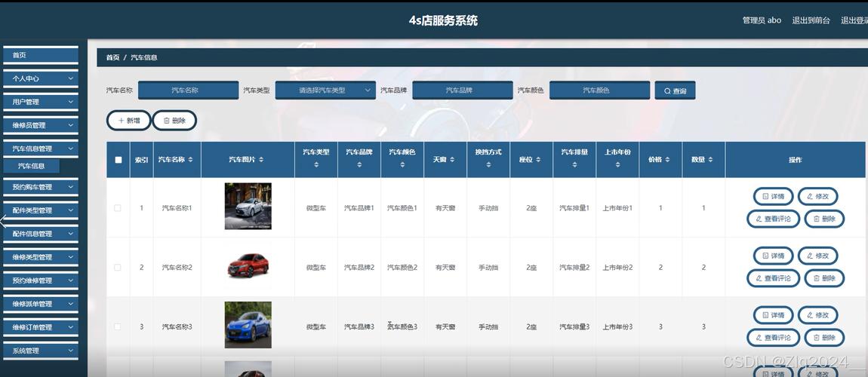Click 删除 for 汽车名称2 row

click(x=824, y=279)
